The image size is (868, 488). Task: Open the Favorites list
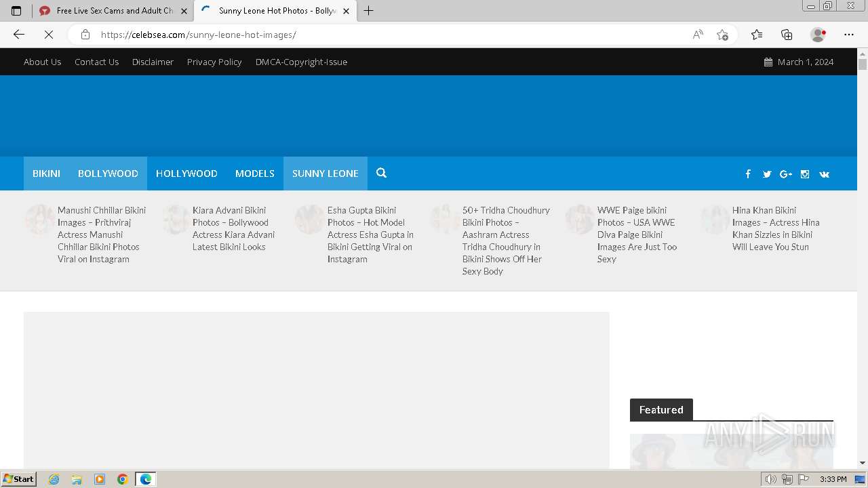tap(757, 35)
